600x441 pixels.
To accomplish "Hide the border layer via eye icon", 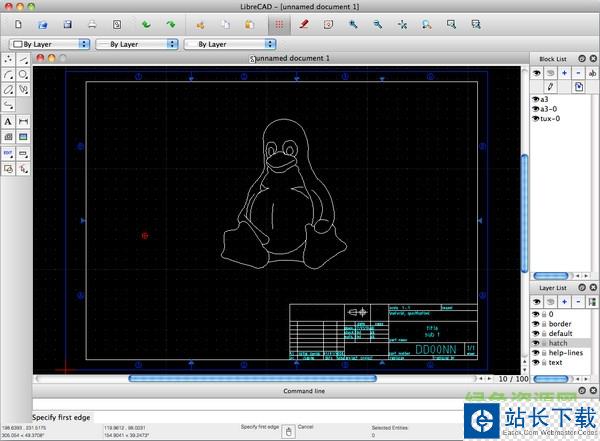I will [x=535, y=323].
